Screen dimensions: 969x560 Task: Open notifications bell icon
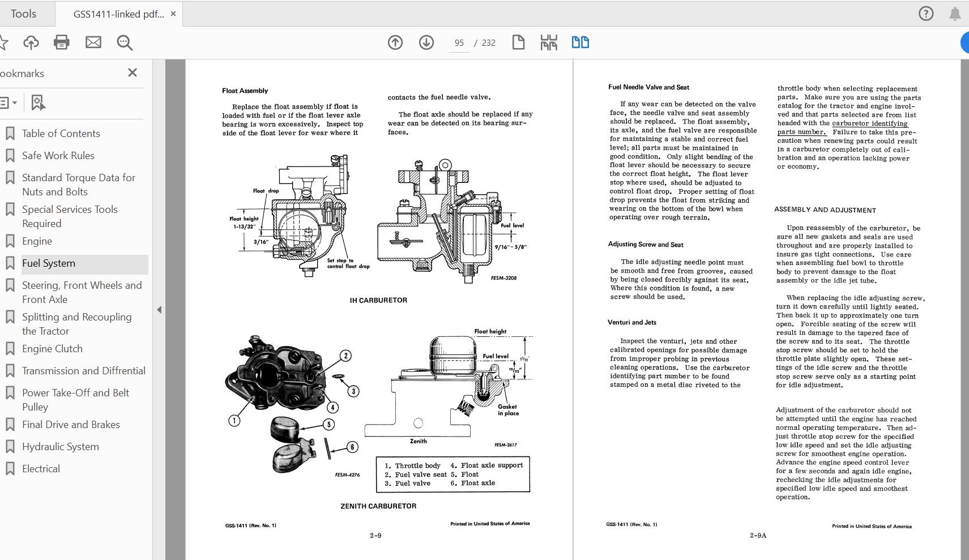tap(955, 14)
